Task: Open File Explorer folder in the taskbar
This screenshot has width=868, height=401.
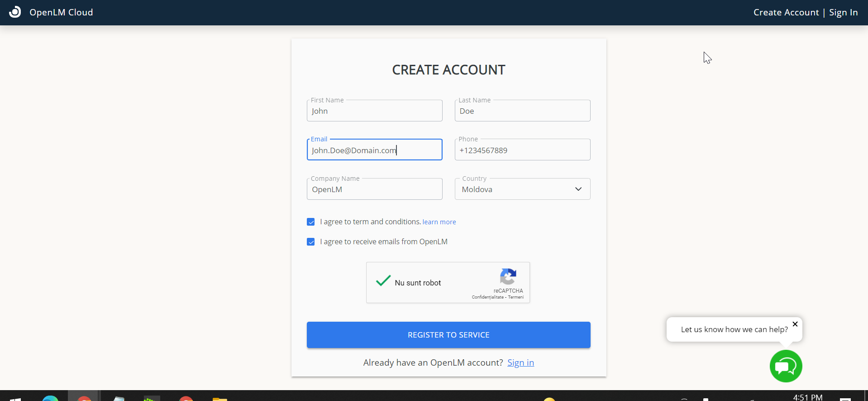Action: pyautogui.click(x=219, y=399)
